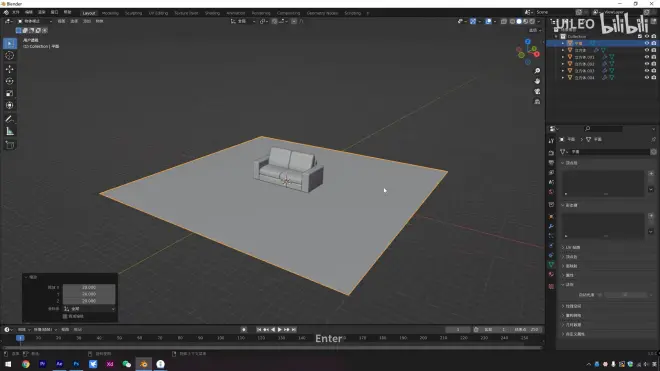Viewport: 660px width, 371px height.
Task: Open the Shading workspace tab
Action: 212,13
